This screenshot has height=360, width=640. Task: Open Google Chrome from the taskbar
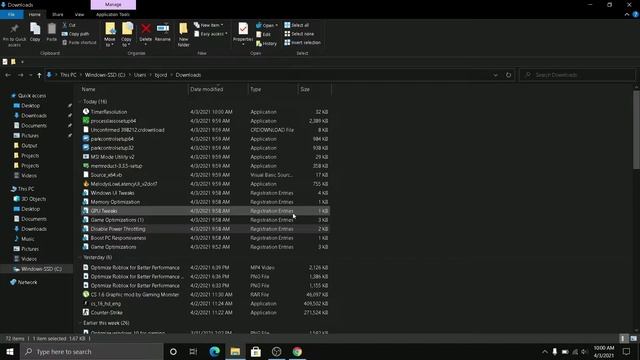(297, 351)
